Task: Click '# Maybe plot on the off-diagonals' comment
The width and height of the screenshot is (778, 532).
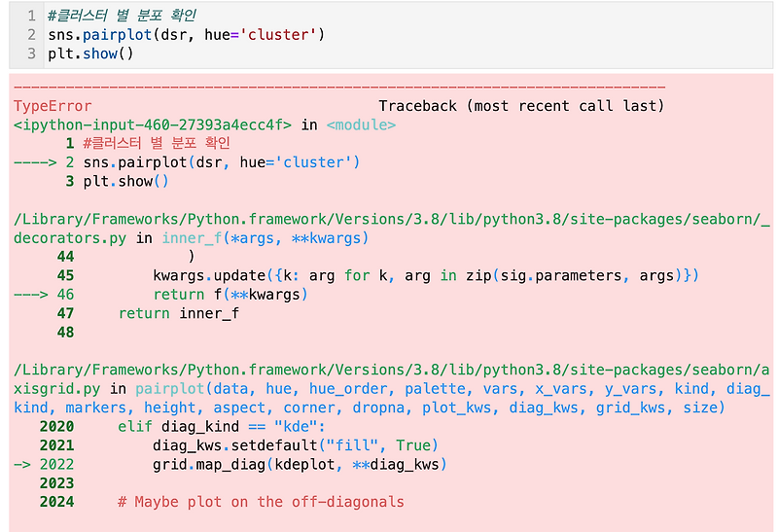Action: [261, 502]
